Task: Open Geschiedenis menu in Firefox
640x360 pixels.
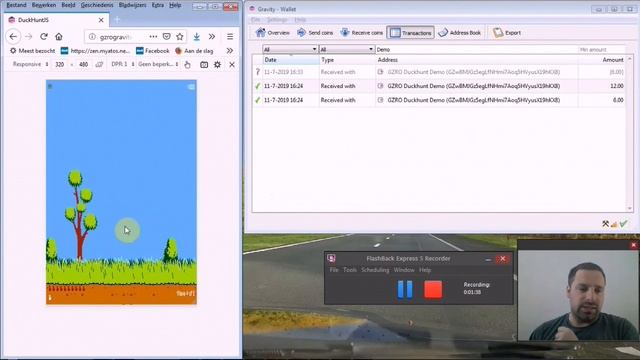Action: click(x=97, y=5)
